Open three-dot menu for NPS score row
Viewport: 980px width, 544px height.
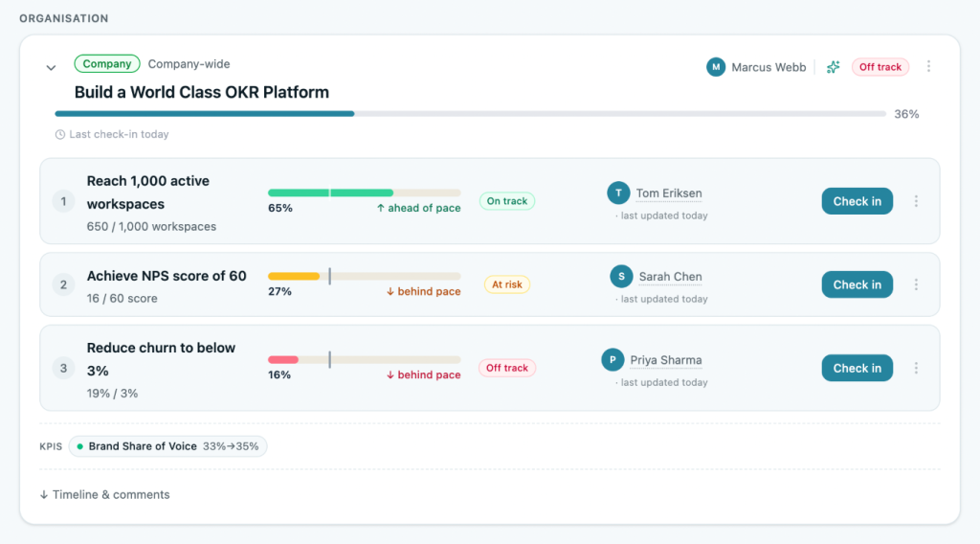tap(916, 284)
